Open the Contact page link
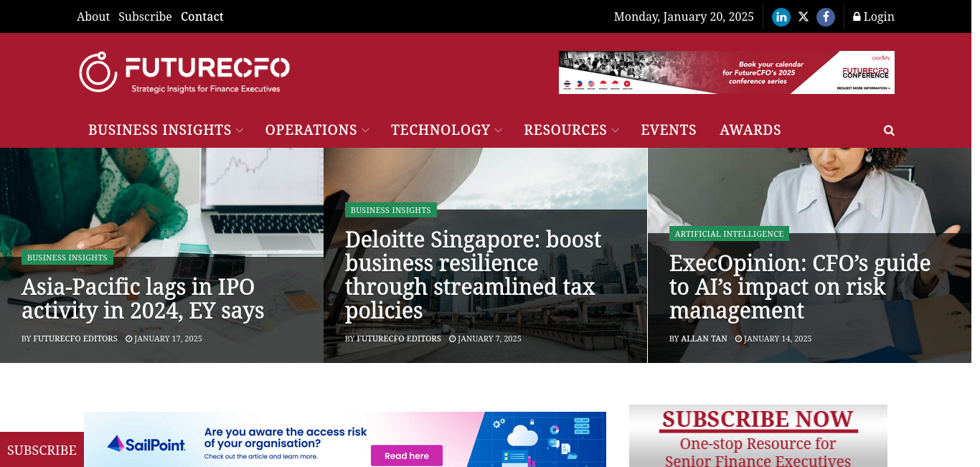The image size is (980, 467). coord(202,16)
